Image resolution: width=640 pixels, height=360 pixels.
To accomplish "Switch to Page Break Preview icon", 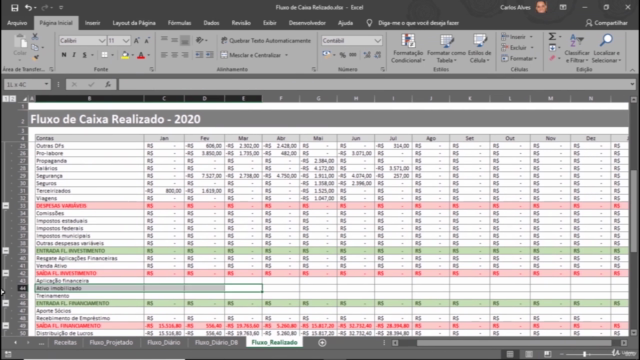I will click(x=547, y=354).
